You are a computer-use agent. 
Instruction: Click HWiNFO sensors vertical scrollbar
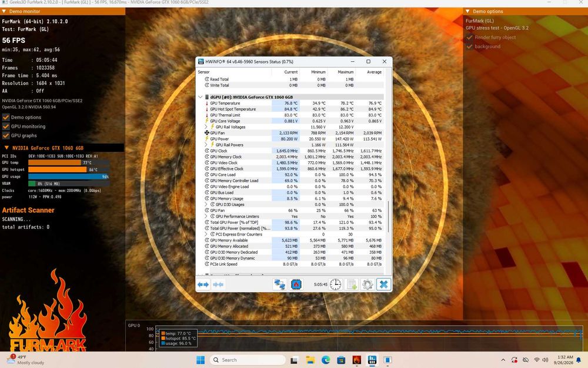click(388, 217)
